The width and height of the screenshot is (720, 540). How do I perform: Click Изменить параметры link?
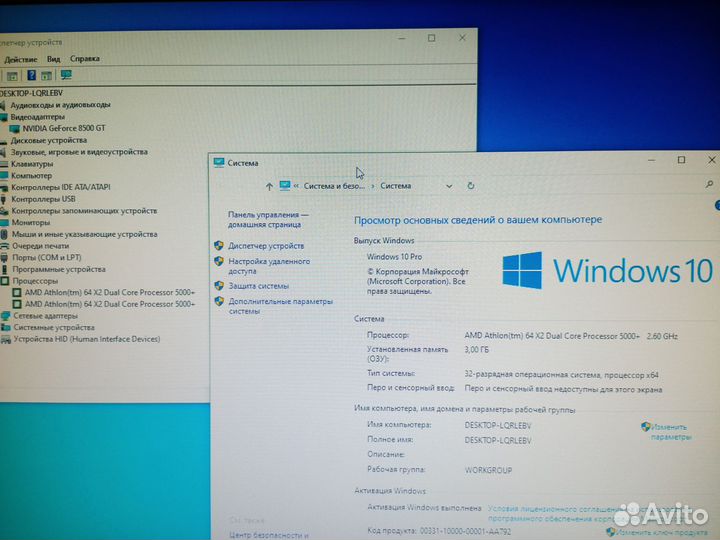[671, 432]
